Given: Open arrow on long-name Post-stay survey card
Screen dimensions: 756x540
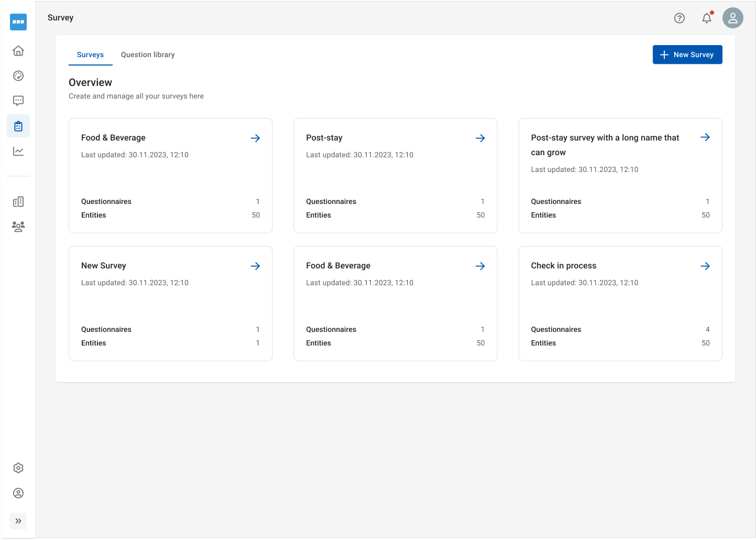Looking at the screenshot, I should point(705,137).
